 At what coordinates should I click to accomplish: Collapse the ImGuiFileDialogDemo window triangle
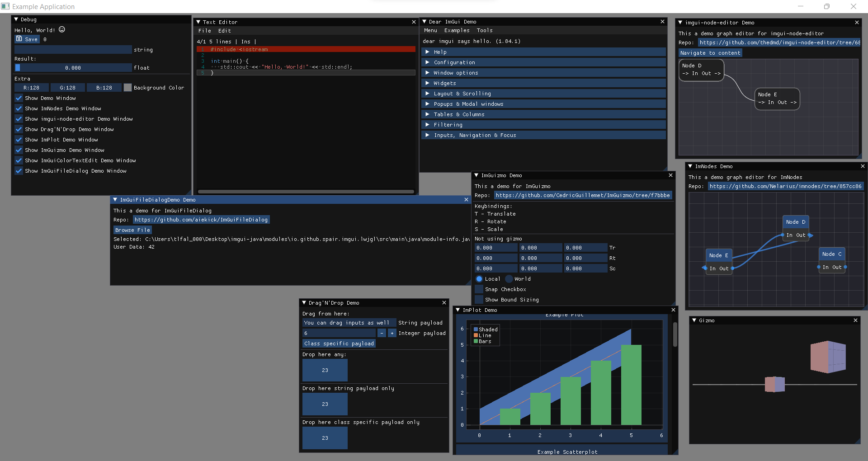tap(115, 199)
